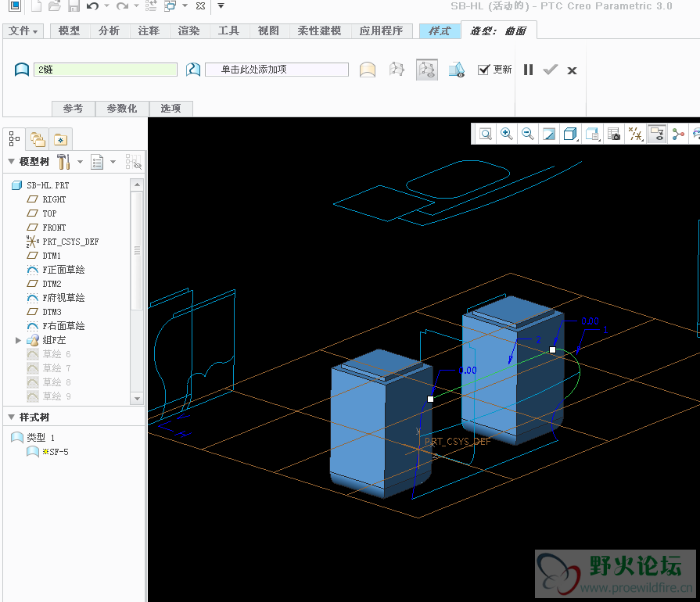Select the Model Tree navigator tab
This screenshot has width=700, height=602.
click(x=14, y=139)
